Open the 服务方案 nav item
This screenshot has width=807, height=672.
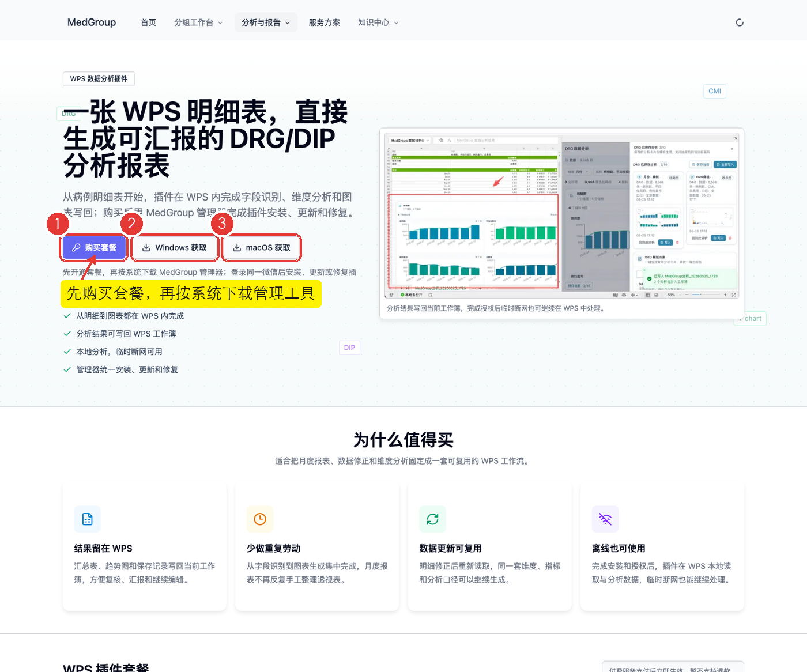pos(325,22)
